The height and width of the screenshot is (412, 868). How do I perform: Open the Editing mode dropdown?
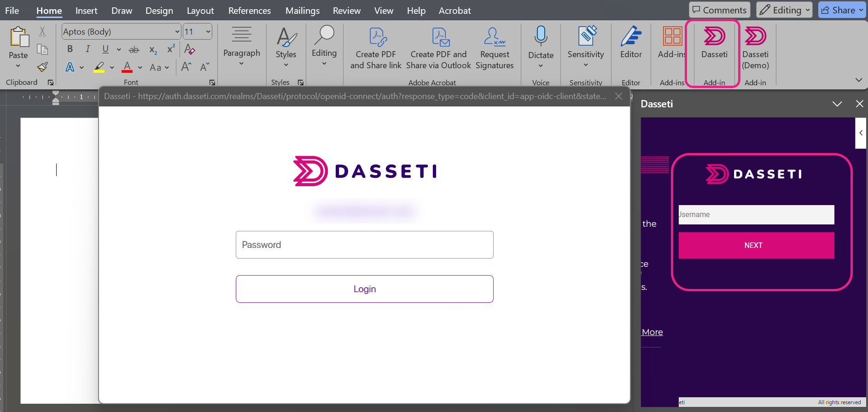click(x=784, y=10)
